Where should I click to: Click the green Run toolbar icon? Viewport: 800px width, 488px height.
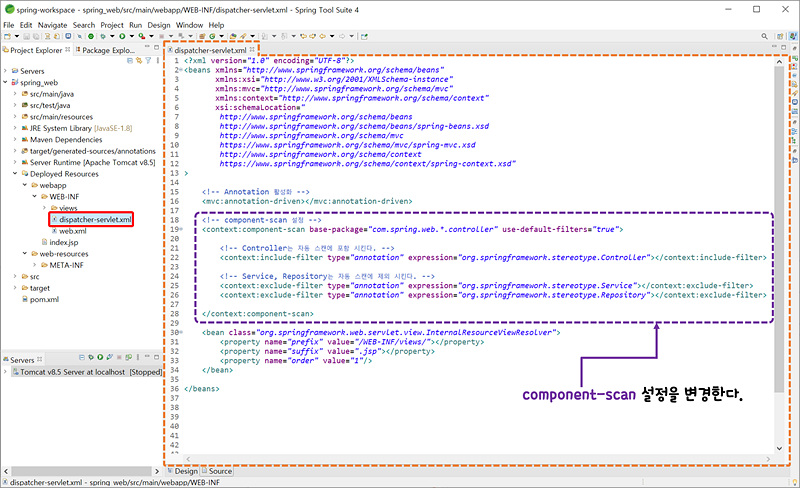[x=122, y=36]
